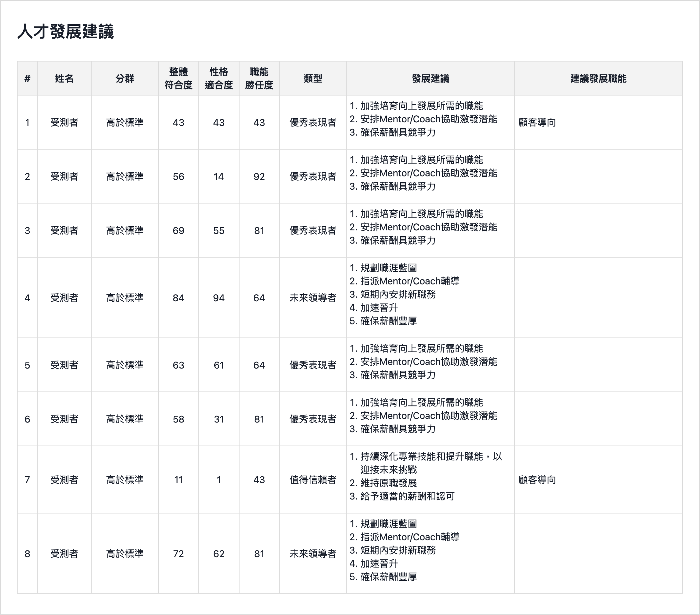The height and width of the screenshot is (615, 700).
Task: Click 加強培育向上發展所需的職能 in row 2
Action: (422, 160)
